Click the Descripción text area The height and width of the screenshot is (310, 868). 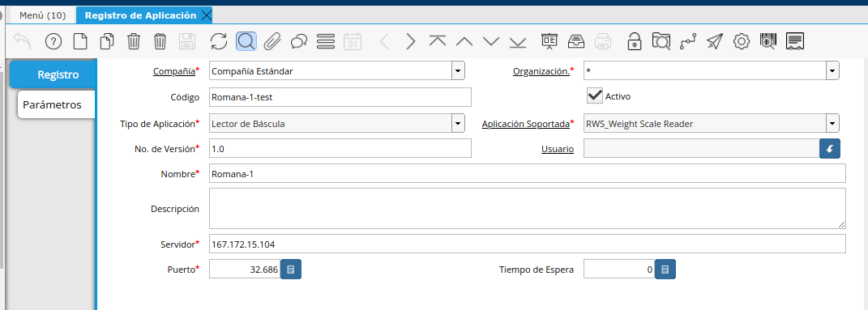528,208
